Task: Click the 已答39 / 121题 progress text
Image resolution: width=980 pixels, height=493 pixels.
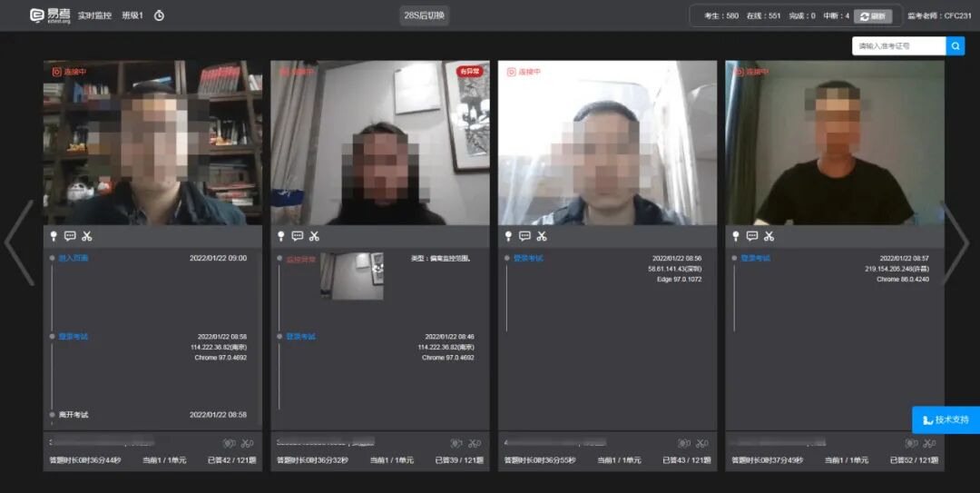Action: coord(459,459)
